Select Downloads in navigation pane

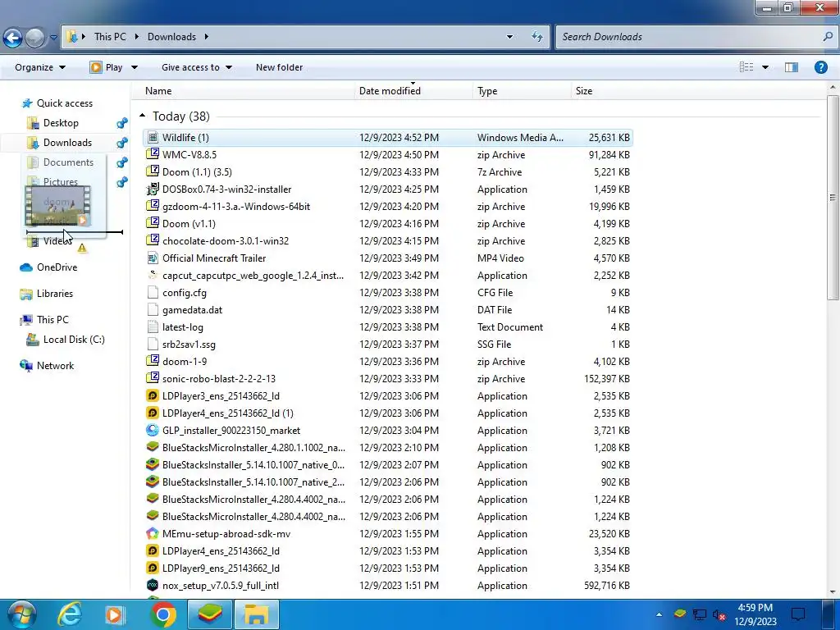[x=67, y=143]
